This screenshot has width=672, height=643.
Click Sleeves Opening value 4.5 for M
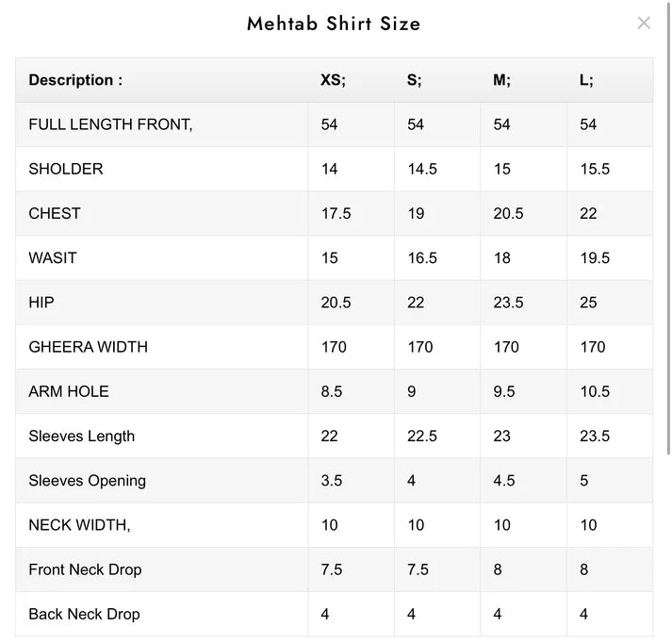click(x=504, y=481)
